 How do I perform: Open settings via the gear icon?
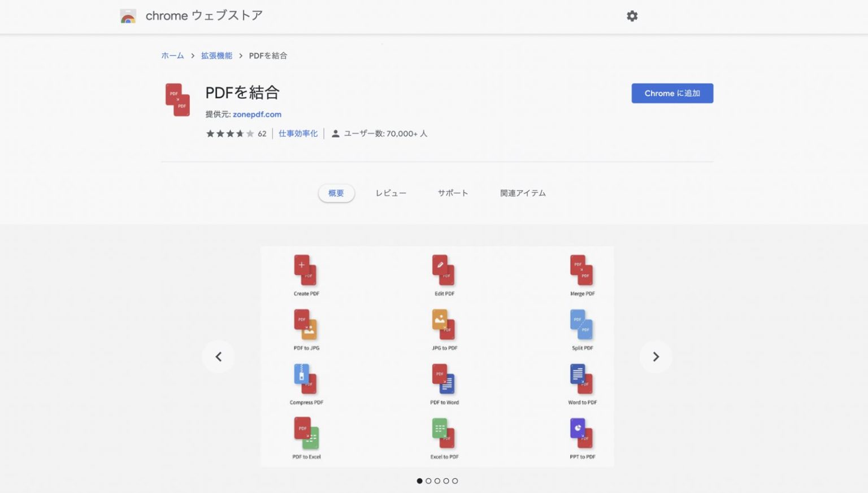pos(632,16)
